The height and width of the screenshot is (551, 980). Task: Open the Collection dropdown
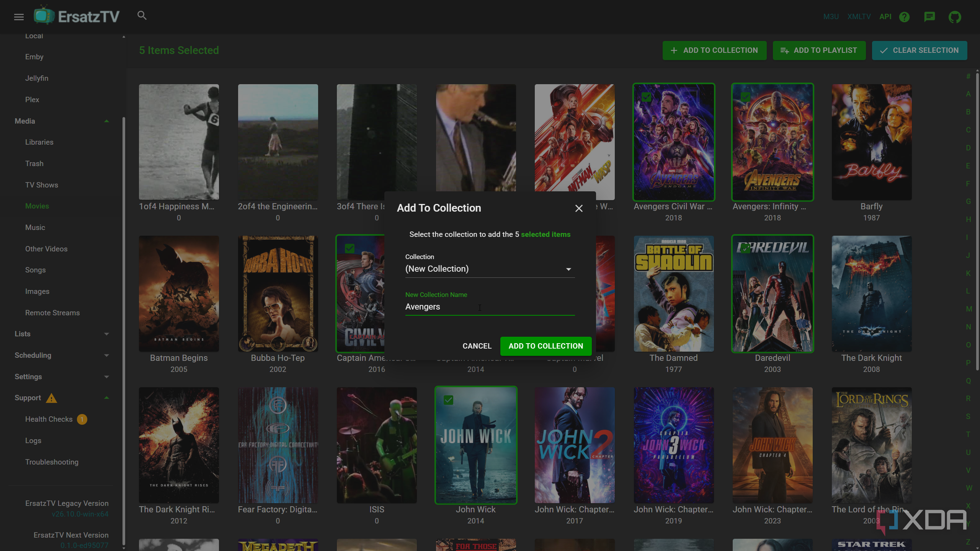pyautogui.click(x=490, y=269)
